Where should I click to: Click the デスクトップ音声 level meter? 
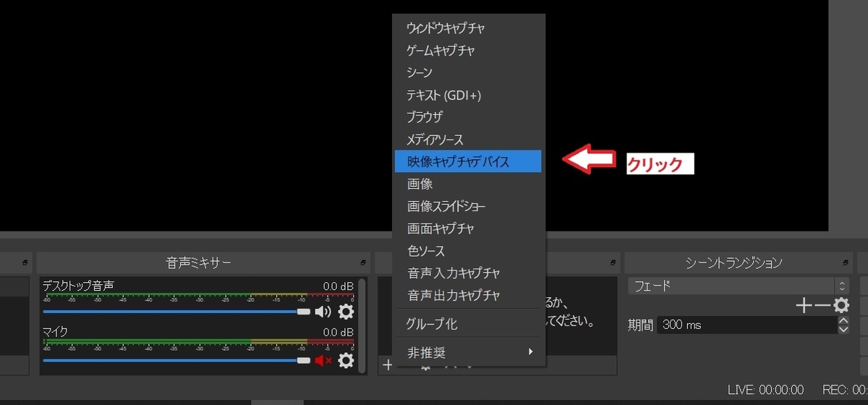pyautogui.click(x=198, y=297)
